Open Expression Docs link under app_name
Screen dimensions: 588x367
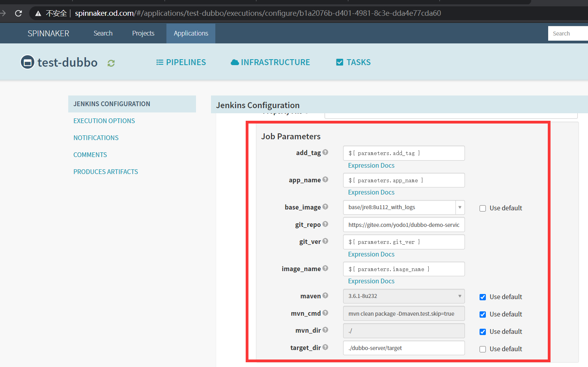pos(371,192)
